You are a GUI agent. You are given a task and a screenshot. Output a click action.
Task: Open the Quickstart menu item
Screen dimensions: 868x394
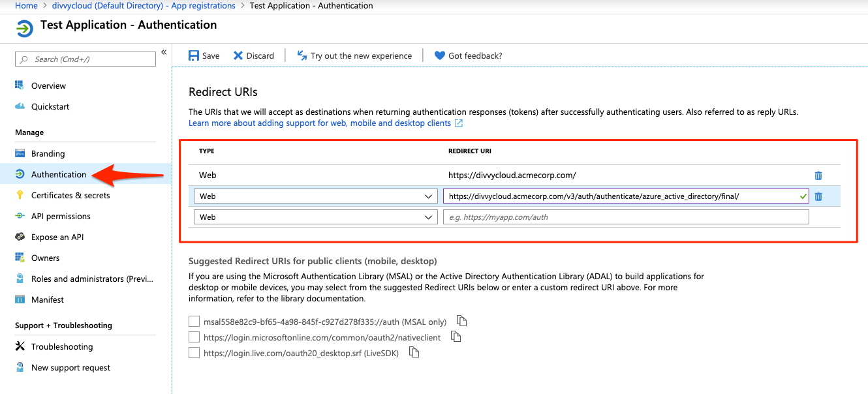(50, 106)
